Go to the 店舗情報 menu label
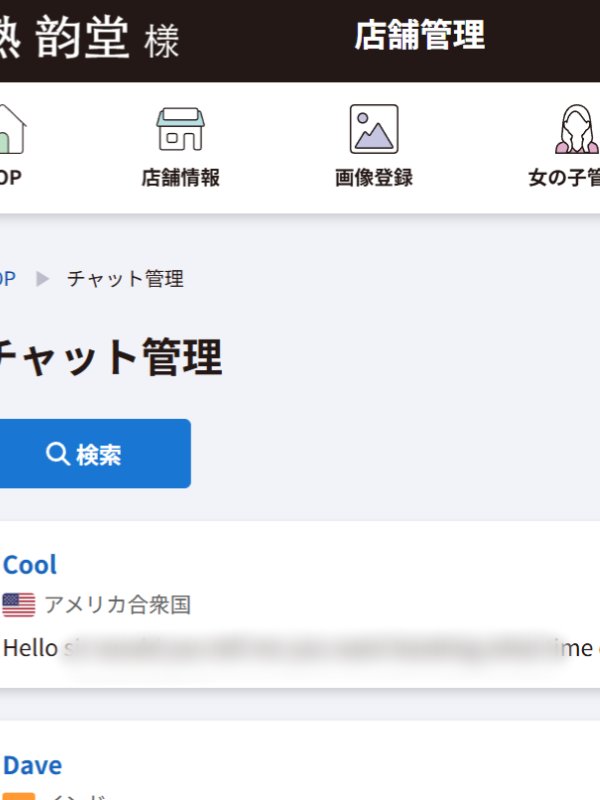The image size is (600, 800). [180, 178]
